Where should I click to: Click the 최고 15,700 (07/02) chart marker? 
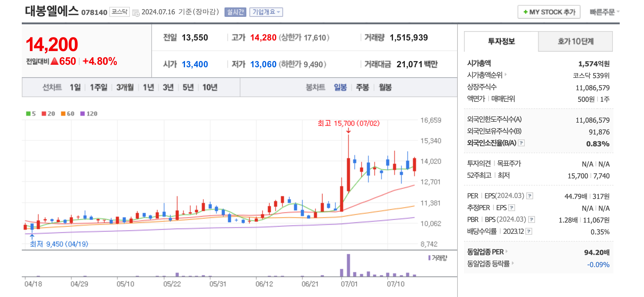(348, 123)
